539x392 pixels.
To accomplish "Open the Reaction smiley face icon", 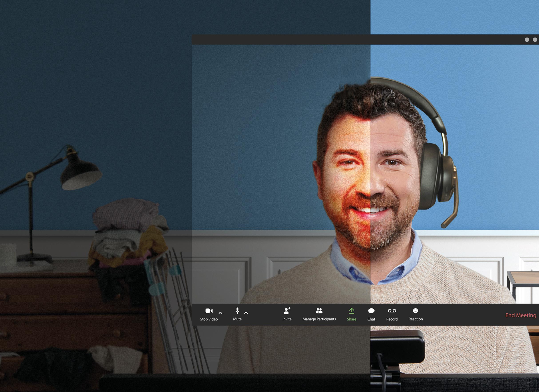I will [x=416, y=311].
